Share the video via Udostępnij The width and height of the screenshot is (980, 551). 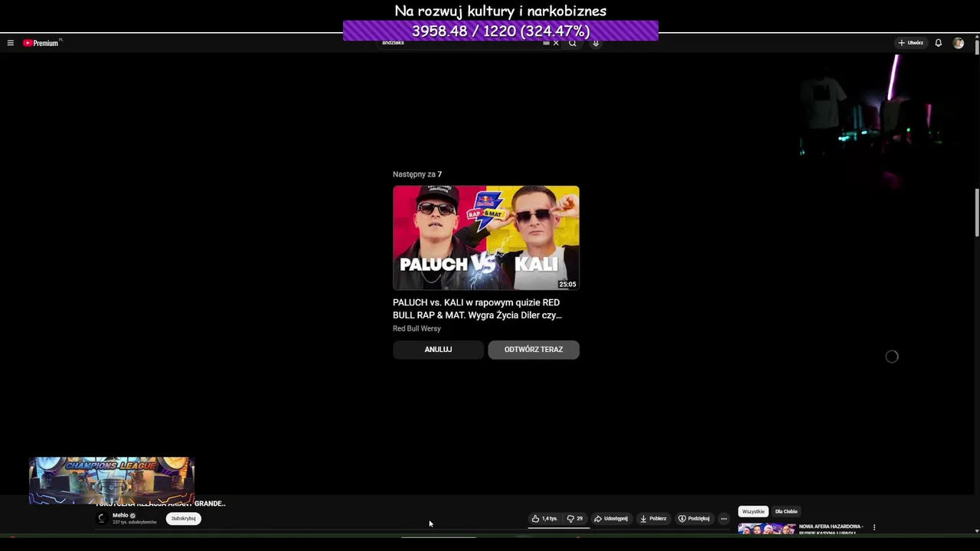click(x=611, y=518)
